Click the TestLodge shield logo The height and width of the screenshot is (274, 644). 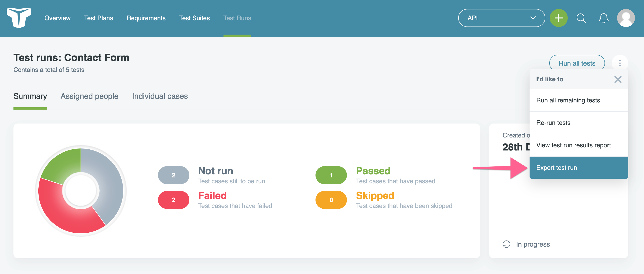pos(19,18)
